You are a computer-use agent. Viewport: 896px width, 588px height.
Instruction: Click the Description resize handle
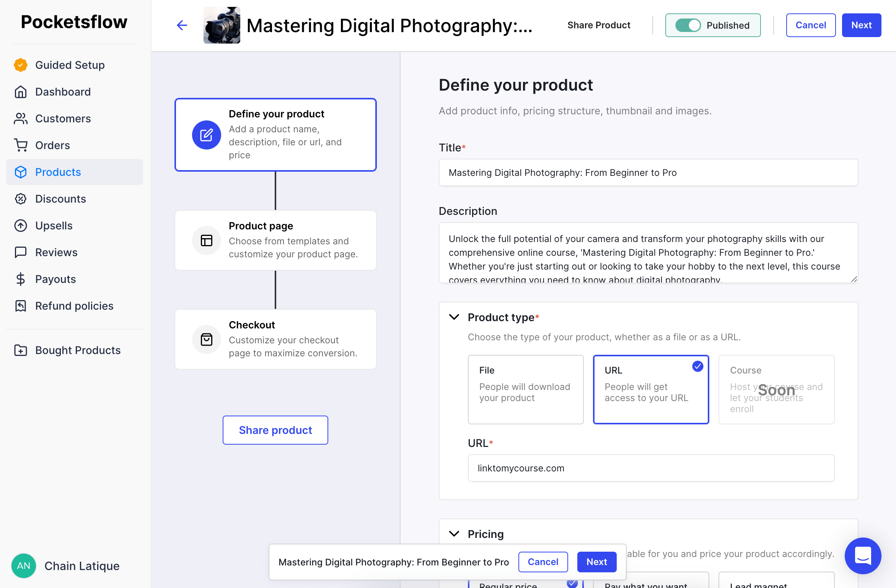click(x=854, y=279)
